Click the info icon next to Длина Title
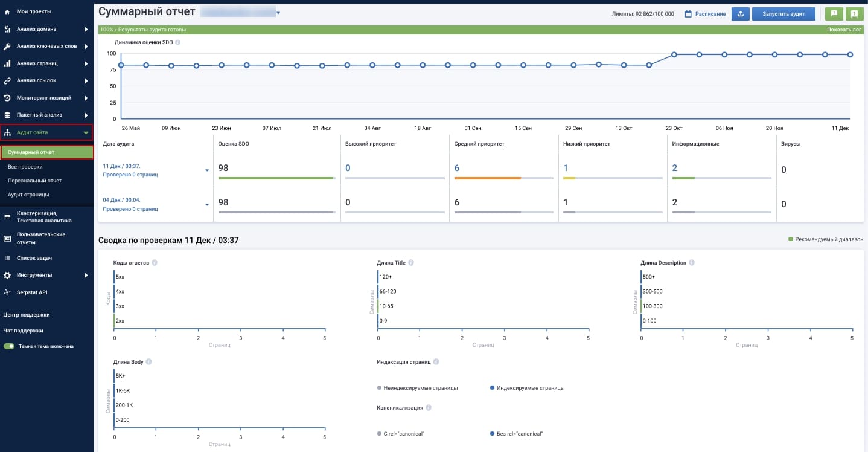Viewport: 868px width, 452px height. (411, 263)
